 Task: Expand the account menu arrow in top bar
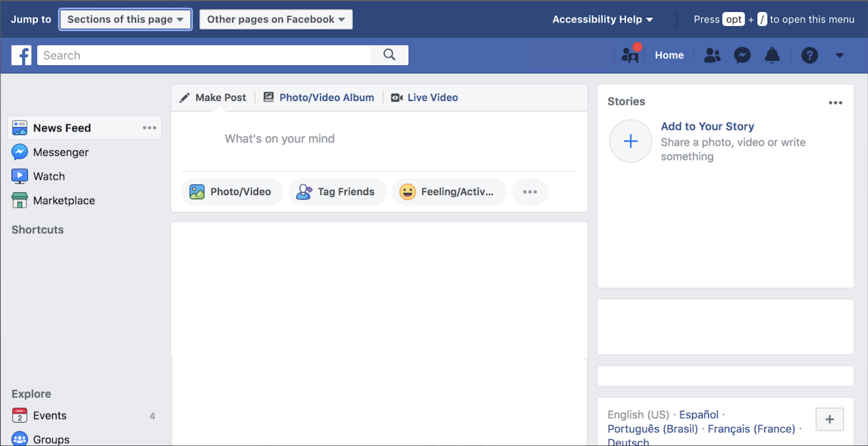[x=839, y=55]
